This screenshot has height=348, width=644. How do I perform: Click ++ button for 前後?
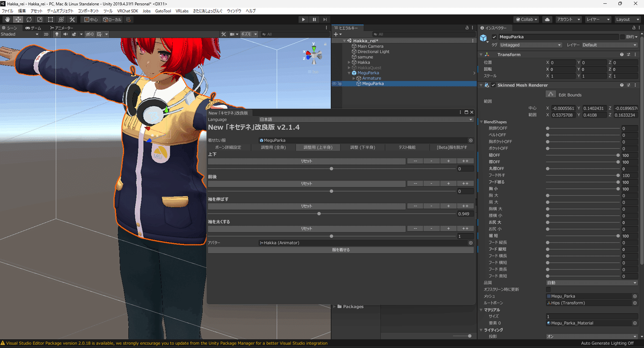click(x=465, y=184)
